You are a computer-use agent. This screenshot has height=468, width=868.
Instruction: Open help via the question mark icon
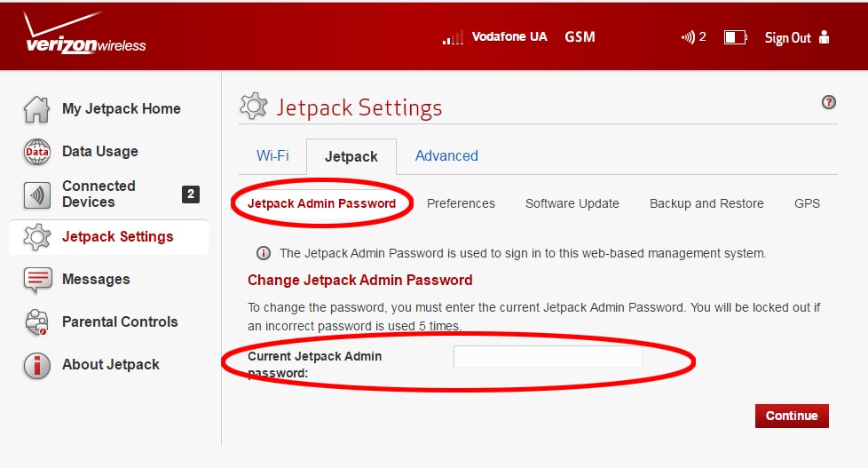coord(828,102)
